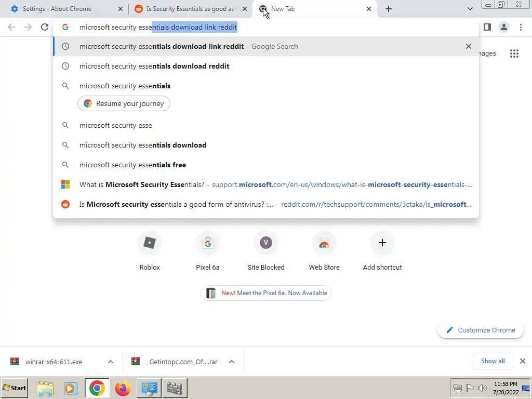Remove the download link reddit suggestion
Screen dimensions: 532x399
[469, 46]
